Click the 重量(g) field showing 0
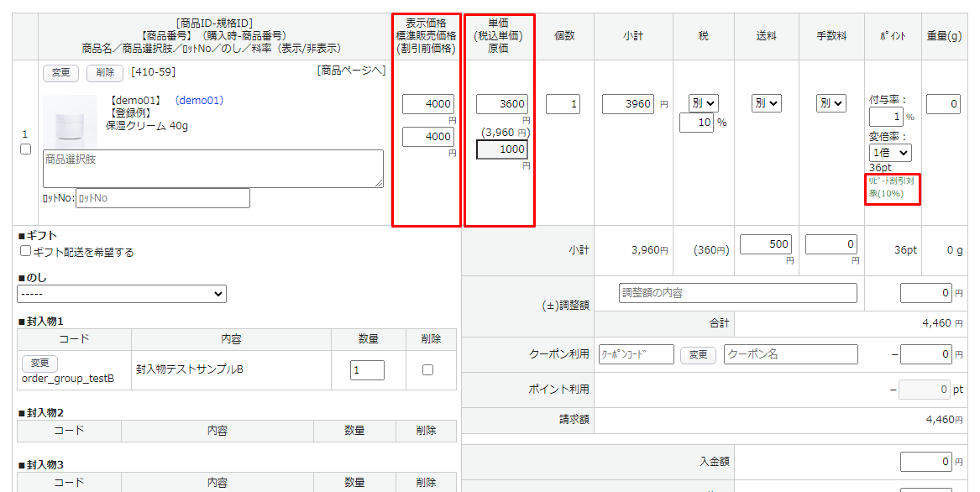The image size is (980, 492). pyautogui.click(x=943, y=104)
